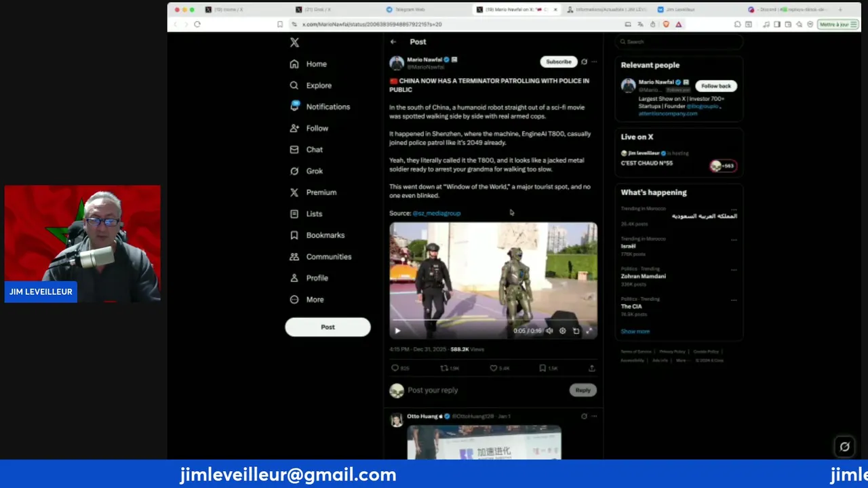The width and height of the screenshot is (868, 488).
Task: Play the robot patrol video
Action: [x=397, y=331]
